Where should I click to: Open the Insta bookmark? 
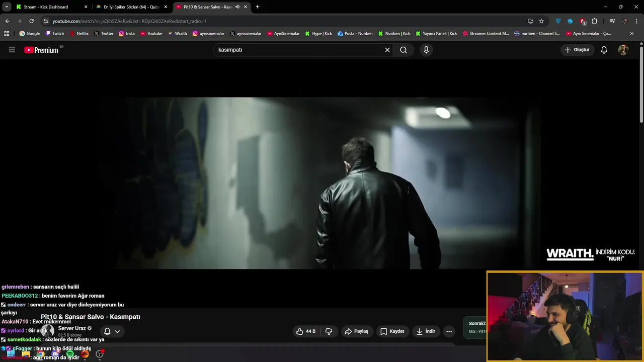[127, 34]
